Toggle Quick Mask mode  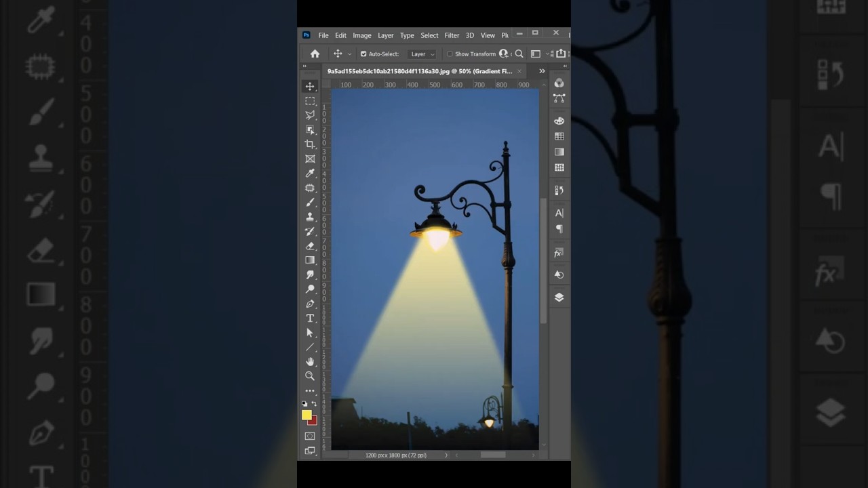pyautogui.click(x=310, y=436)
